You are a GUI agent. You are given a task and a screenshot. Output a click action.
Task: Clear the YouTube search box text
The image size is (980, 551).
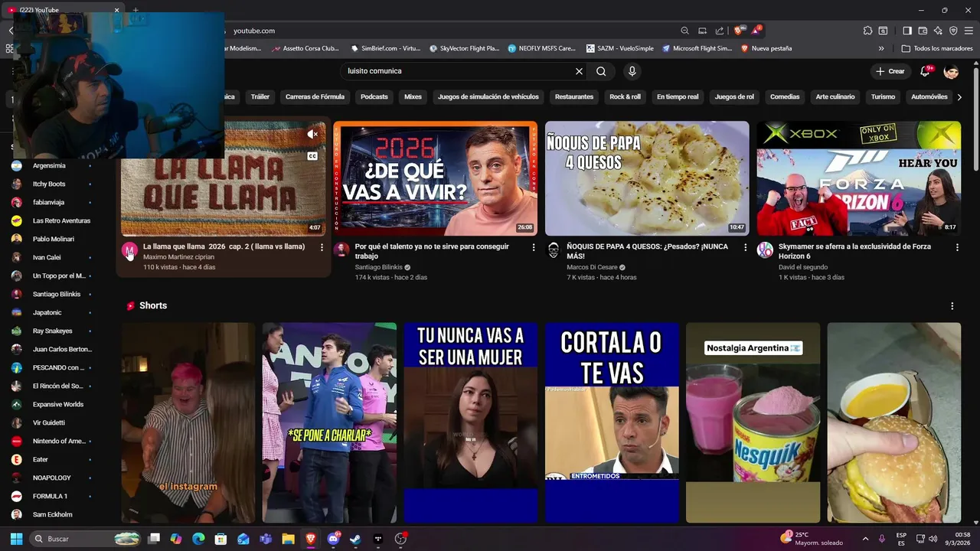pyautogui.click(x=579, y=71)
